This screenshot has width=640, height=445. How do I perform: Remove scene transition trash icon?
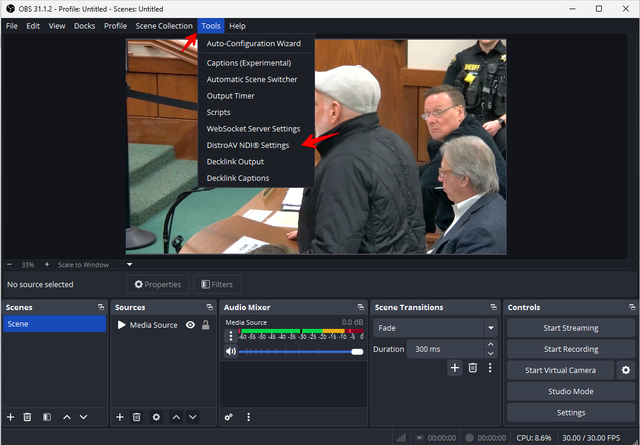pyautogui.click(x=473, y=368)
